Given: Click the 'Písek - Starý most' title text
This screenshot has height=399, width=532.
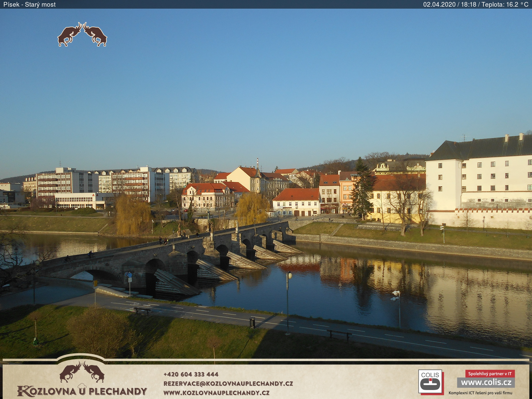Looking at the screenshot, I should [30, 4].
